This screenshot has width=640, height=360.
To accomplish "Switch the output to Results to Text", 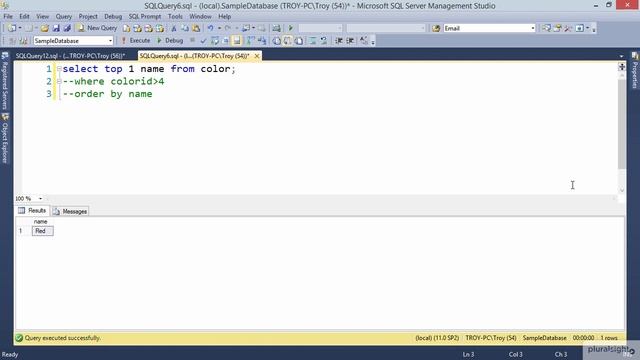I will point(277,41).
